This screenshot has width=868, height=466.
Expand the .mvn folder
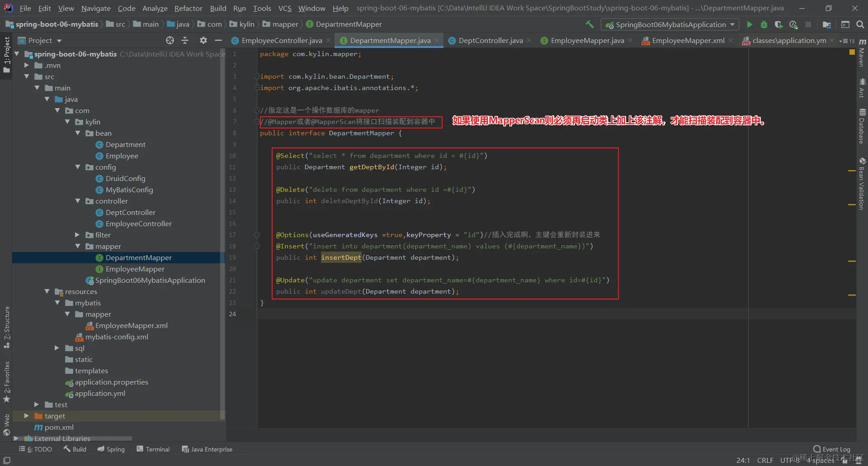click(27, 65)
